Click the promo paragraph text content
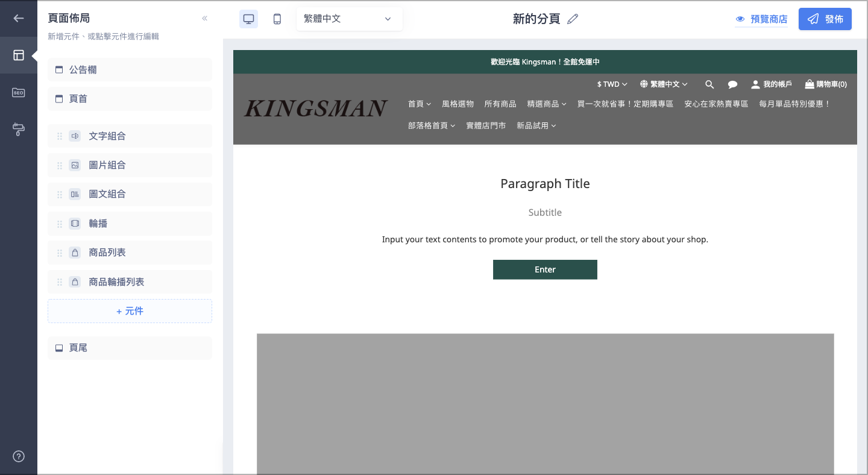This screenshot has height=475, width=868. [x=545, y=239]
